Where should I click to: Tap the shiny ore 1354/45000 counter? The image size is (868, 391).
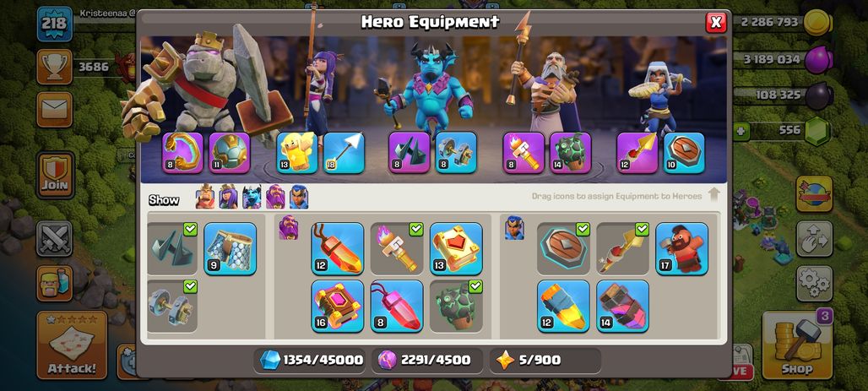coord(312,361)
